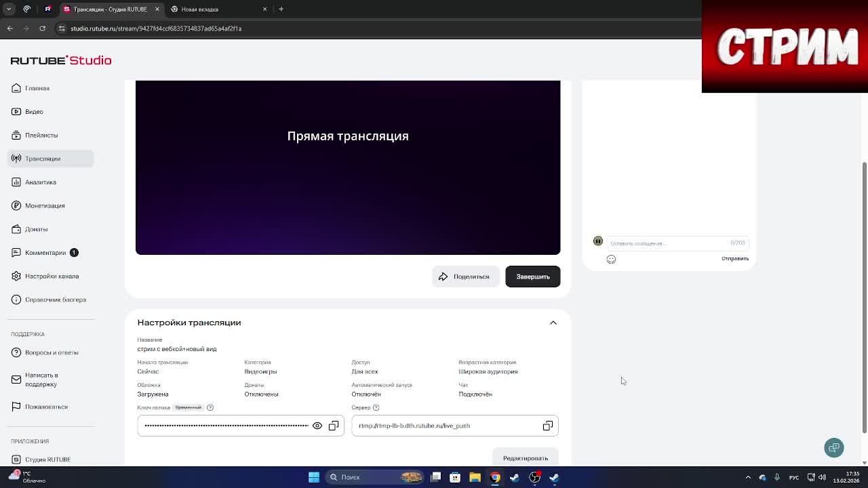The height and width of the screenshot is (488, 868).
Task: Click the page vertical scrollbar
Action: tap(864, 297)
